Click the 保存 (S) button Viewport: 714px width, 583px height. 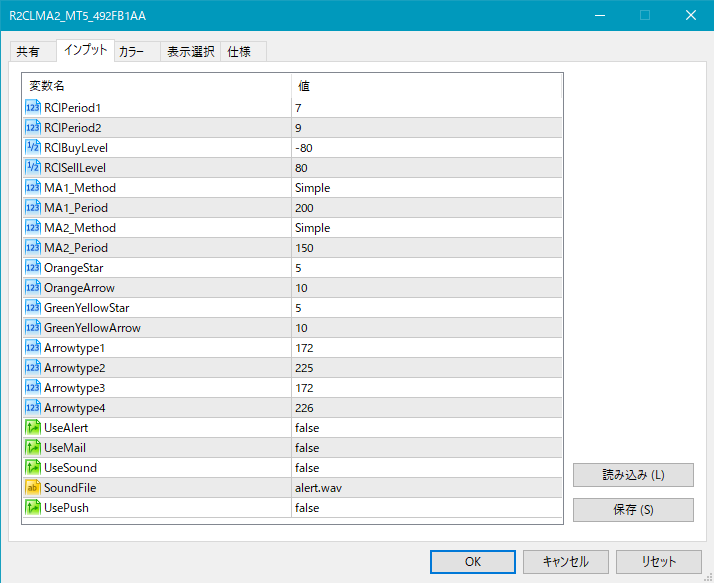tap(633, 510)
